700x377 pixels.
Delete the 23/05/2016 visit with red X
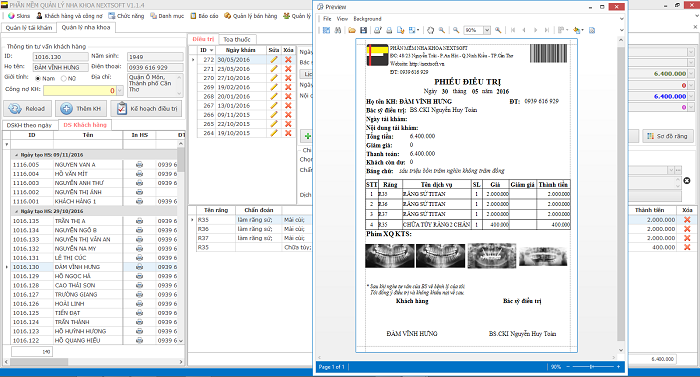click(x=288, y=69)
